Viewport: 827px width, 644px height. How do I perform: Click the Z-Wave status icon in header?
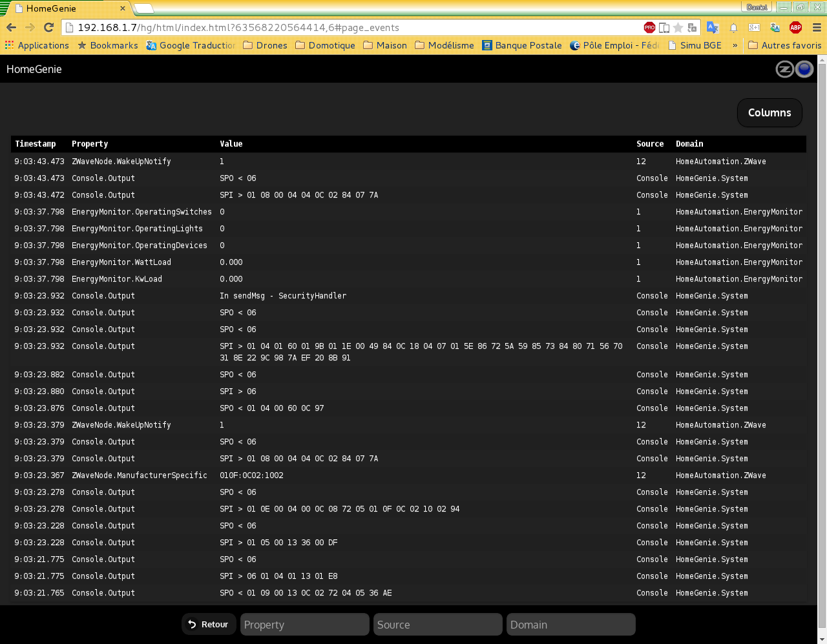pos(784,69)
